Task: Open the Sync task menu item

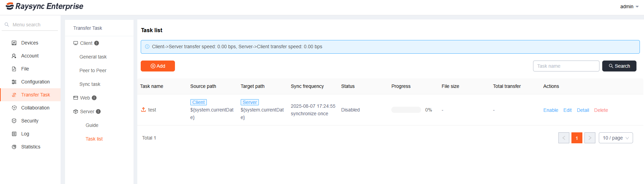Action: pos(90,84)
